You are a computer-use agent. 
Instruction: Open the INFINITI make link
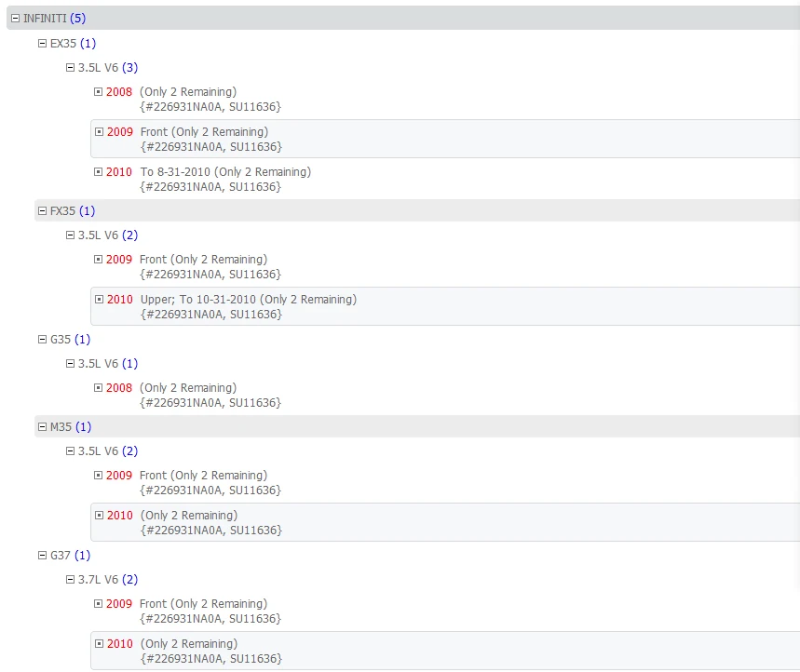(x=45, y=19)
